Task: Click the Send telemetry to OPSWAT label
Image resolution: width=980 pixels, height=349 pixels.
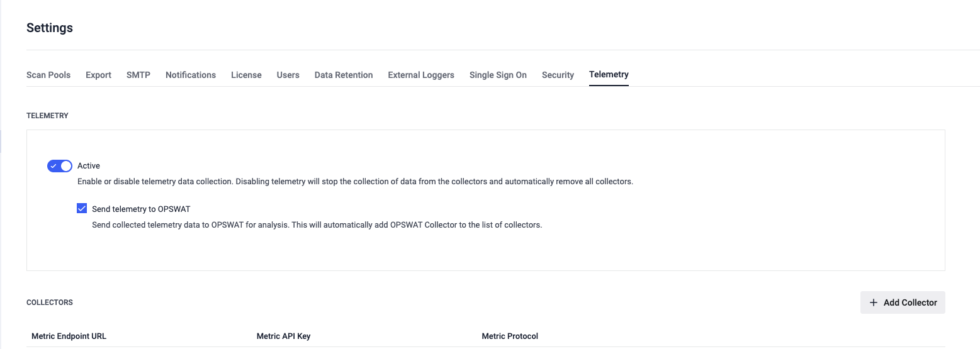Action: 141,209
